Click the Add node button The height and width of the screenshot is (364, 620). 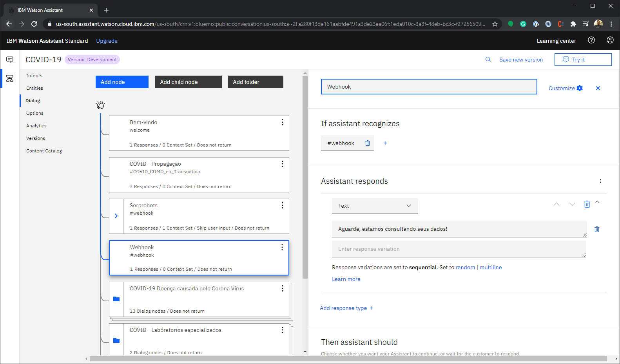(122, 82)
